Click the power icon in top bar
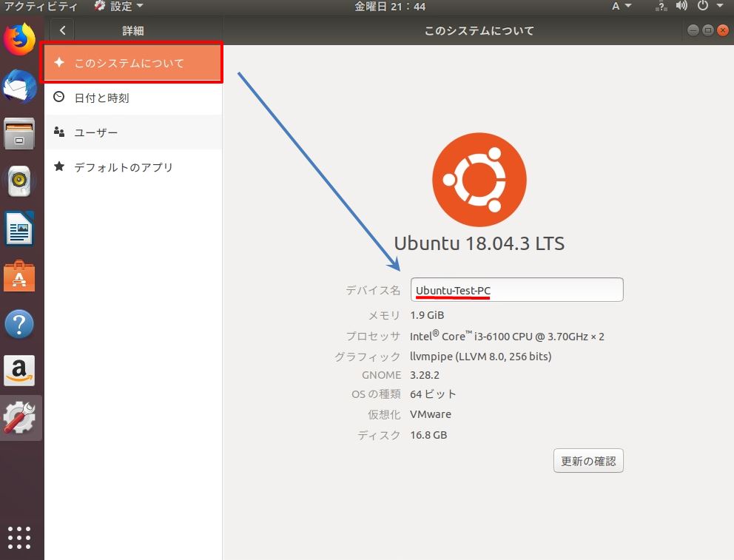Viewport: 734px width, 560px height. 703,6
